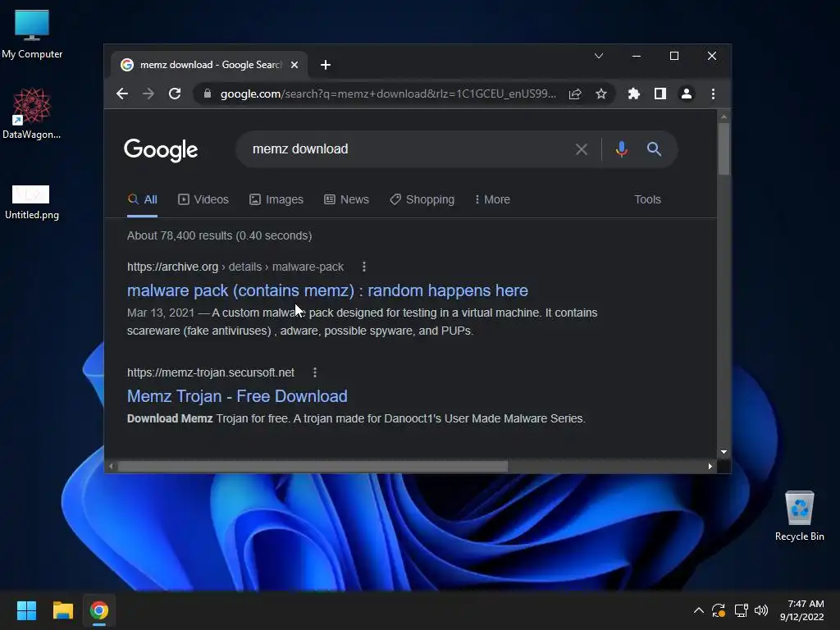Screen dimensions: 840x630
Task: Click the About 78,400 results text
Action: coord(219,235)
